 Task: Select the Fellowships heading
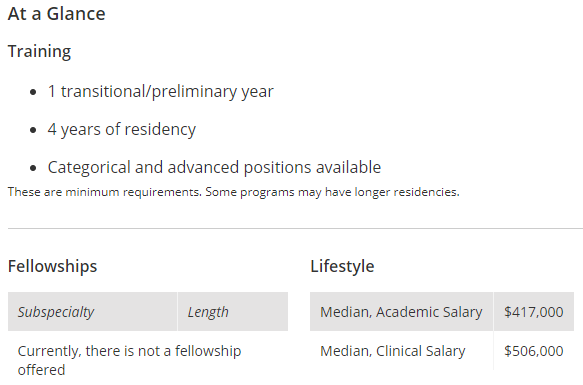[52, 266]
